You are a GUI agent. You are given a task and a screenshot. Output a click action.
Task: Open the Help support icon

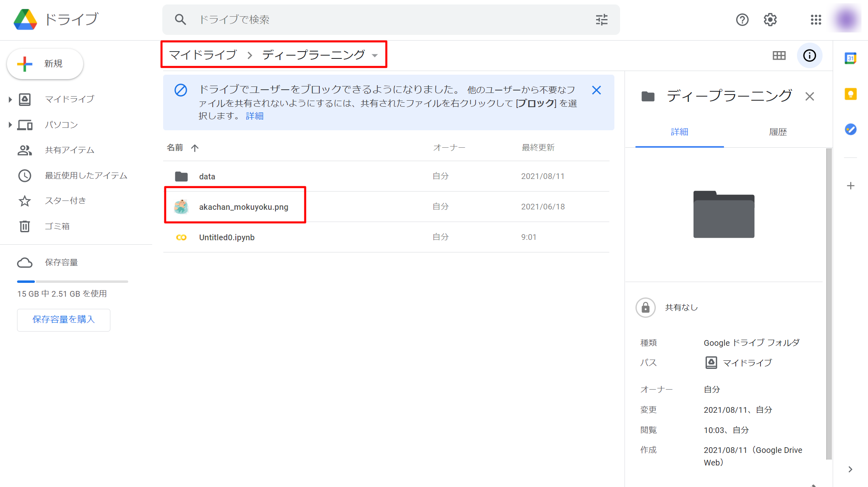[742, 19]
